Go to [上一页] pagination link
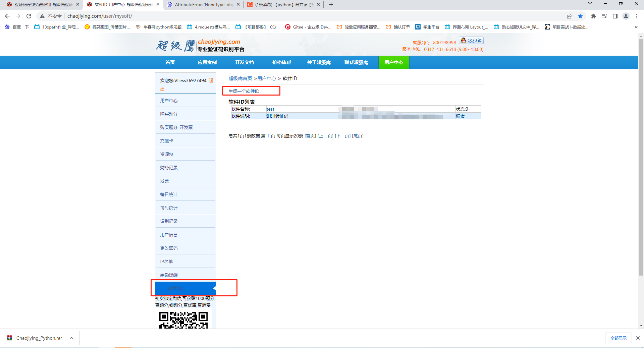 [x=325, y=136]
